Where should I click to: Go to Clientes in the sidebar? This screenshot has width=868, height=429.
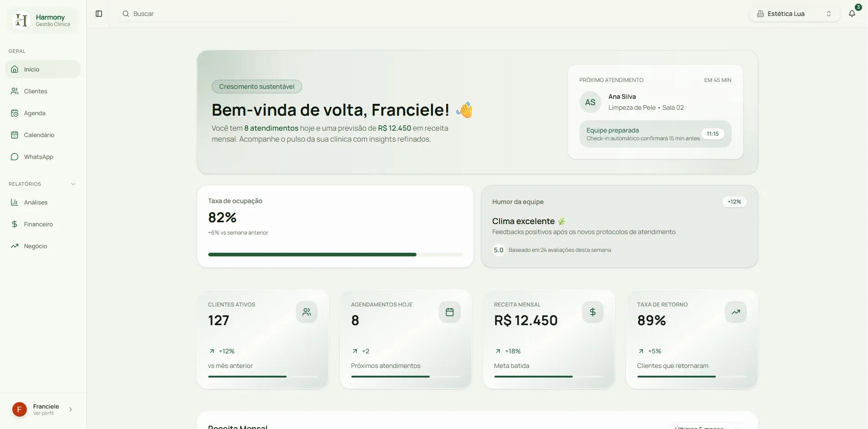click(36, 91)
